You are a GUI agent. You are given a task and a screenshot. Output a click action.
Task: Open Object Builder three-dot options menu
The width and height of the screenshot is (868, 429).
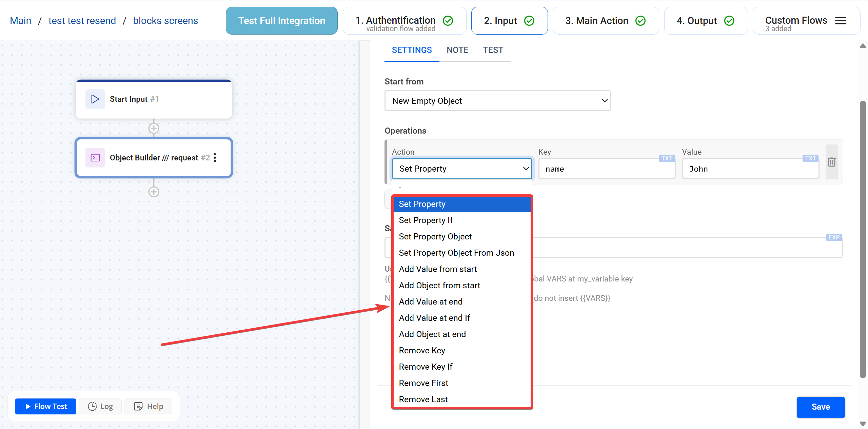[x=215, y=158]
